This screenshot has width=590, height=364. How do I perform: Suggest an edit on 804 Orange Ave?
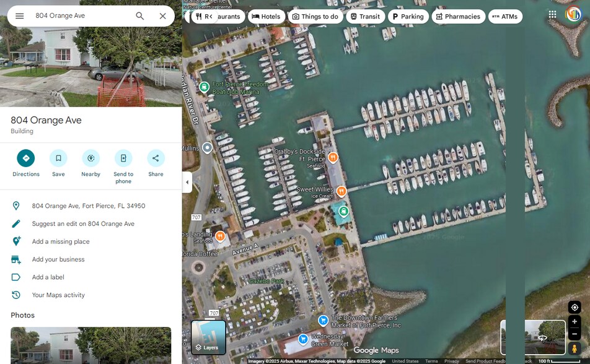[84, 223]
